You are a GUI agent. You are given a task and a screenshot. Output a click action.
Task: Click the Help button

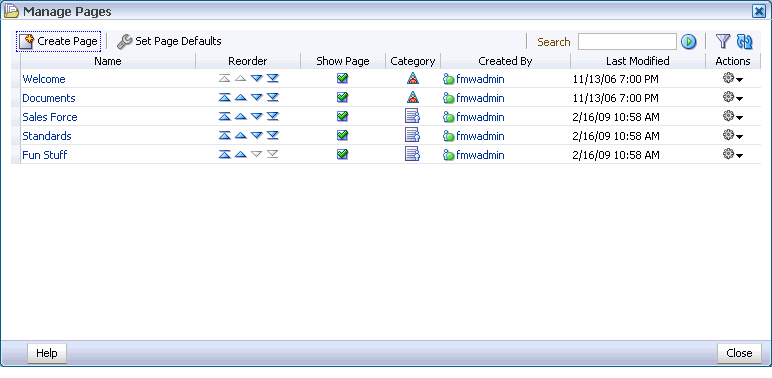click(x=47, y=353)
